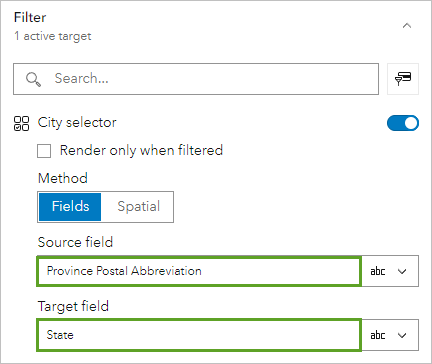Screen dimensions: 432x364
Task: Click the Method label
Action: pyautogui.click(x=63, y=178)
